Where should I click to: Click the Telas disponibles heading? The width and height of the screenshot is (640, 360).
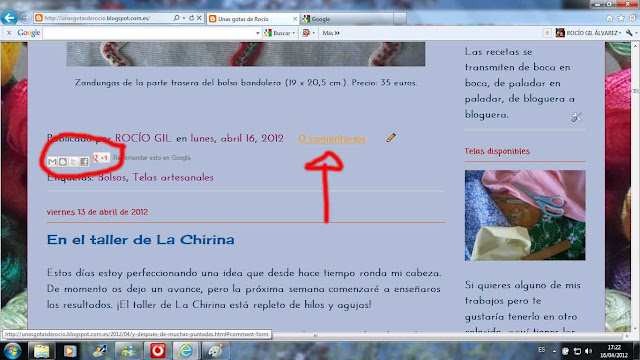(497, 151)
